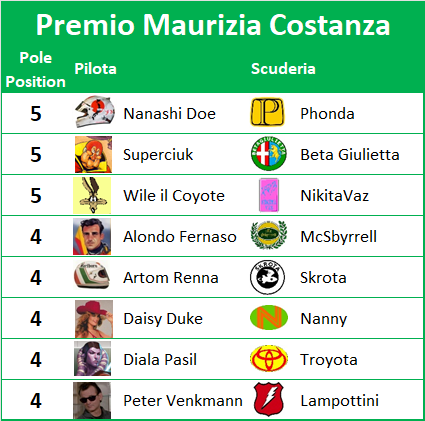
Task: Click the Wile il Coyote avatar
Action: (x=92, y=195)
